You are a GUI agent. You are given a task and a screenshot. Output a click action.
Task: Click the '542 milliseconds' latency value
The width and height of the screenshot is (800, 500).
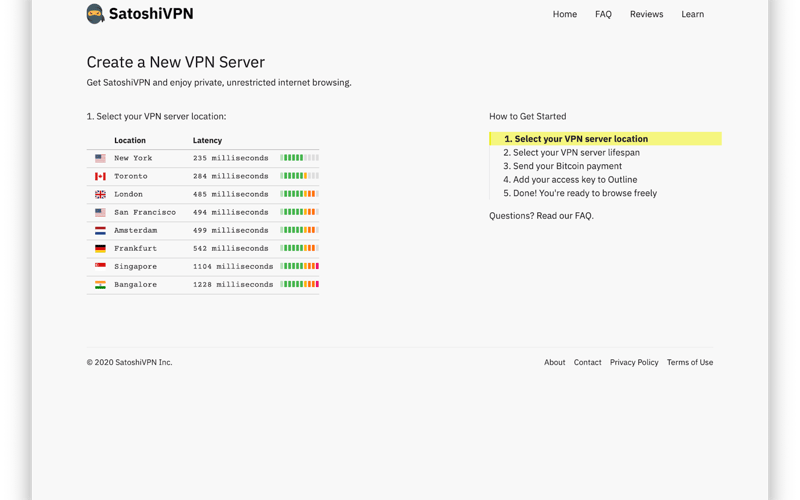[231, 248]
